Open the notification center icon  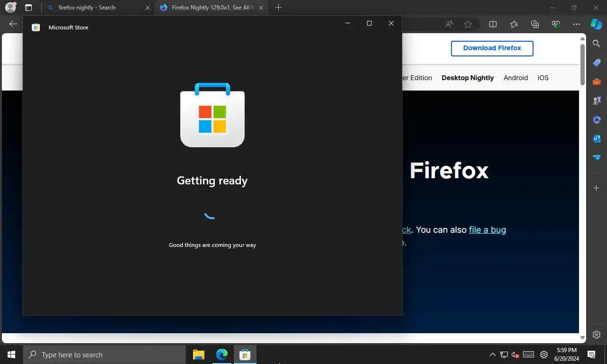tap(591, 355)
